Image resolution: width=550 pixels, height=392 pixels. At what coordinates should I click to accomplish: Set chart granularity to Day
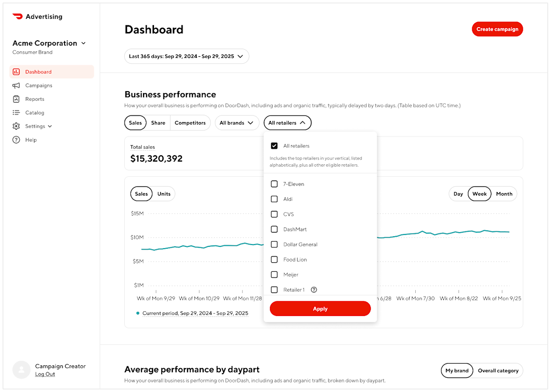pyautogui.click(x=458, y=194)
